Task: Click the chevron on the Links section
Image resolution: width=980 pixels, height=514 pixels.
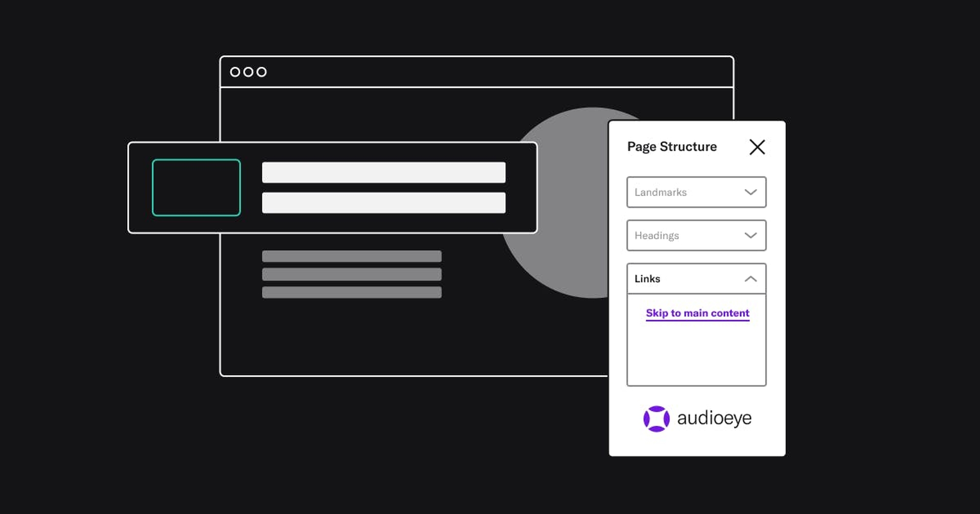Action: click(751, 279)
